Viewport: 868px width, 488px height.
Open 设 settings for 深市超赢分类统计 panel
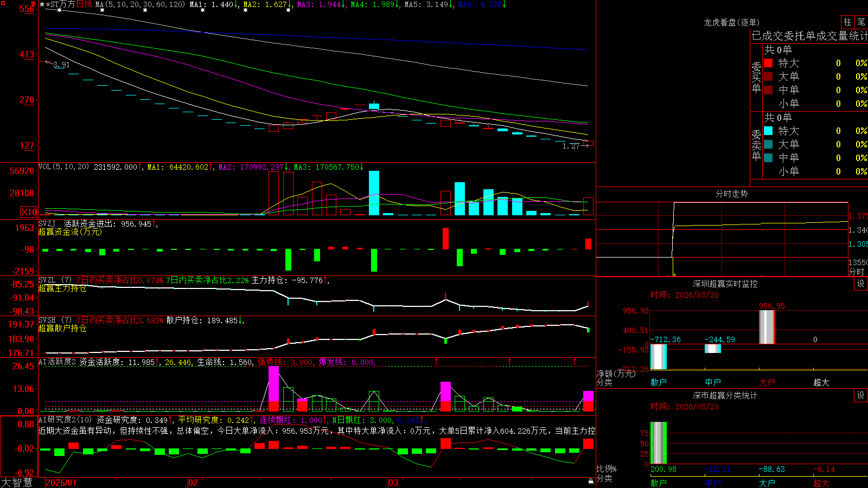pos(861,395)
